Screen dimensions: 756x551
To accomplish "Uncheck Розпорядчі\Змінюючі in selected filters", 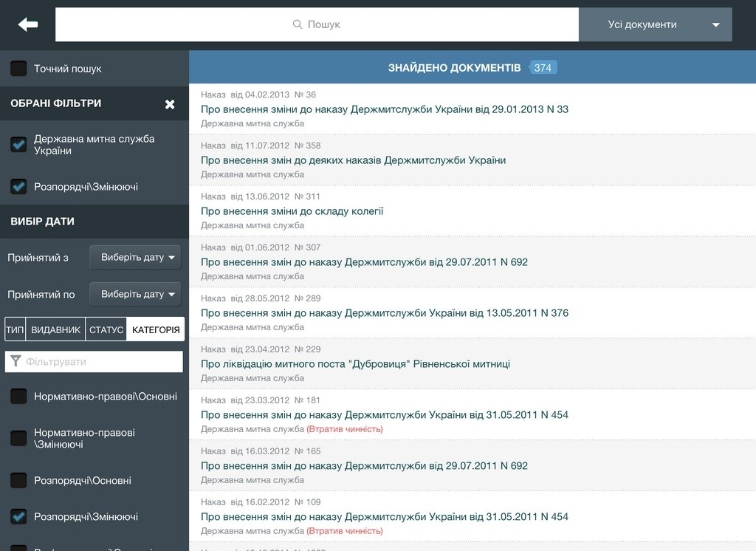I will 18,187.
